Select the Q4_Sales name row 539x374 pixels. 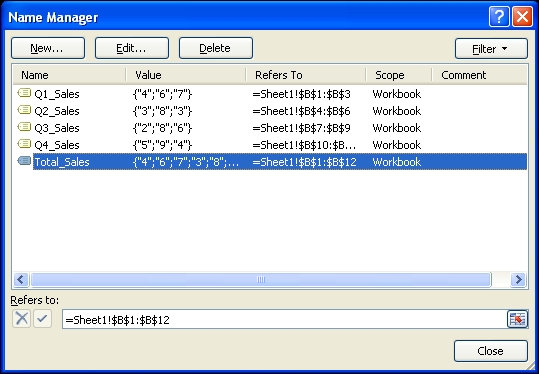(x=270, y=145)
